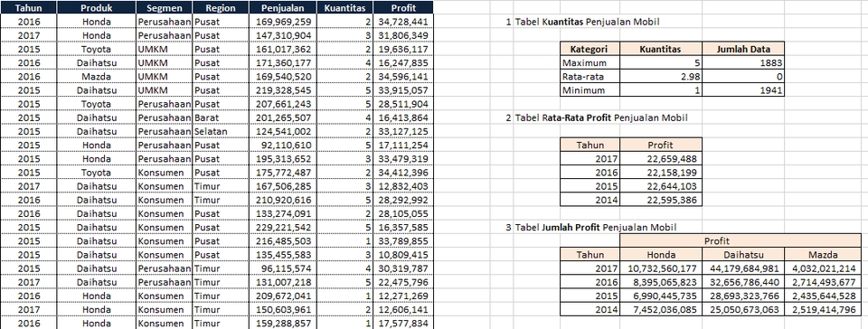Image resolution: width=868 pixels, height=329 pixels.
Task: Select the Penjualan column header
Action: pyautogui.click(x=283, y=8)
